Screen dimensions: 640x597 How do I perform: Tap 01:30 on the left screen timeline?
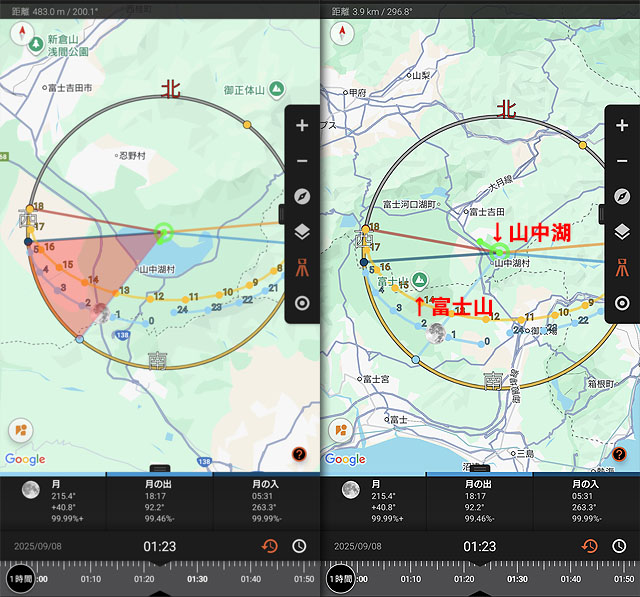[197, 579]
